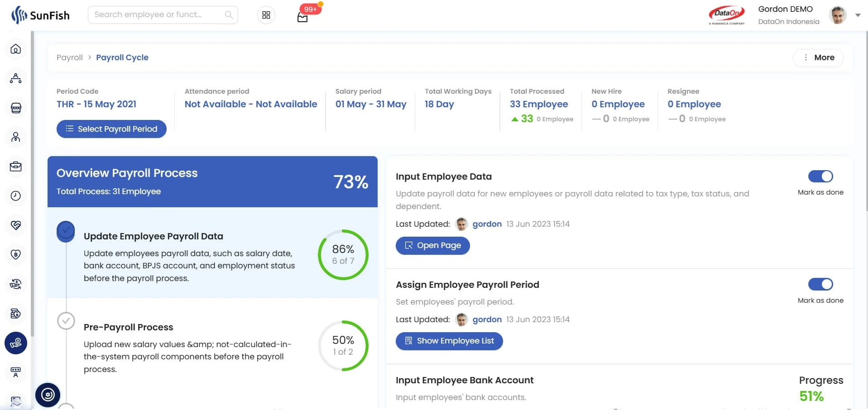The width and height of the screenshot is (868, 410).
Task: Click the 50% progress ring
Action: (343, 346)
